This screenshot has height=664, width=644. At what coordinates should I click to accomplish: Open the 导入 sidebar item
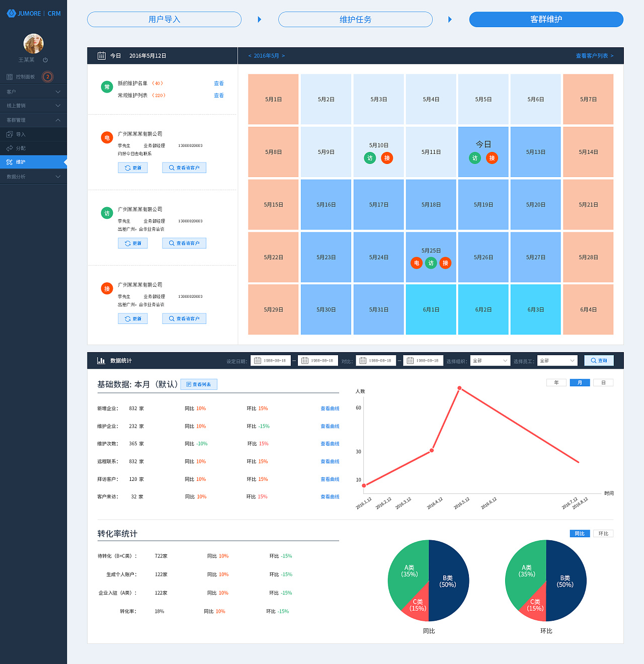pyautogui.click(x=33, y=134)
